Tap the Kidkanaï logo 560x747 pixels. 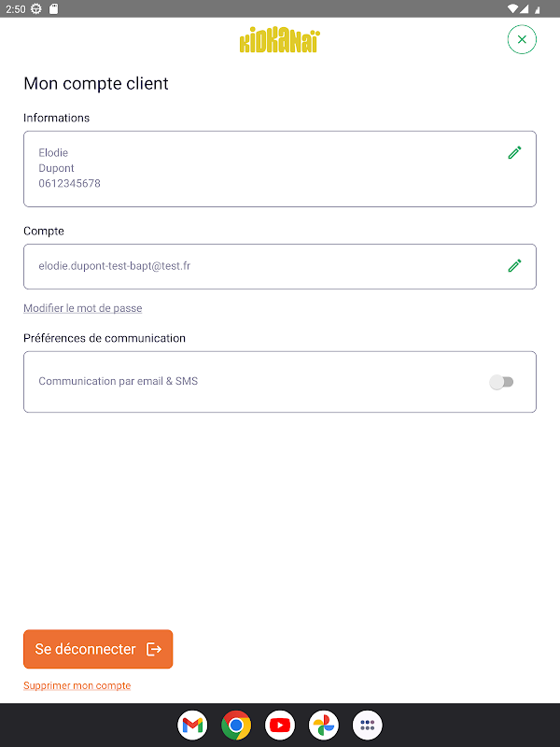tap(280, 40)
